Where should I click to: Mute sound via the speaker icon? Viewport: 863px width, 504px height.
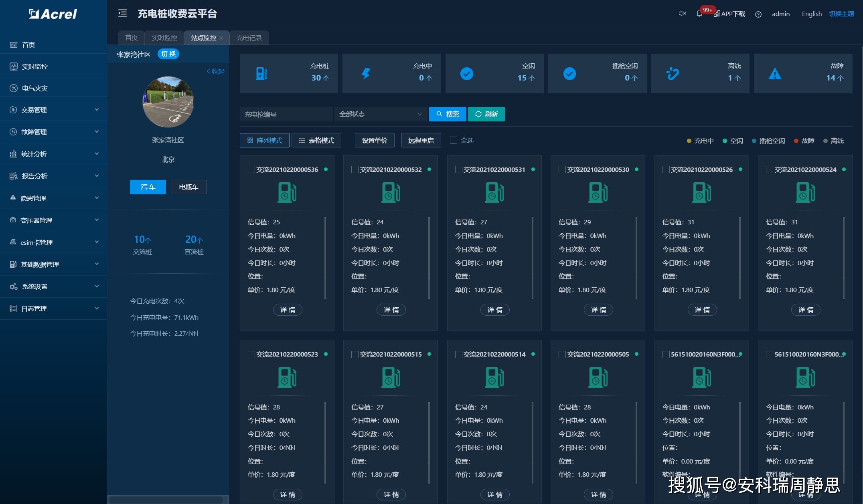click(x=682, y=14)
